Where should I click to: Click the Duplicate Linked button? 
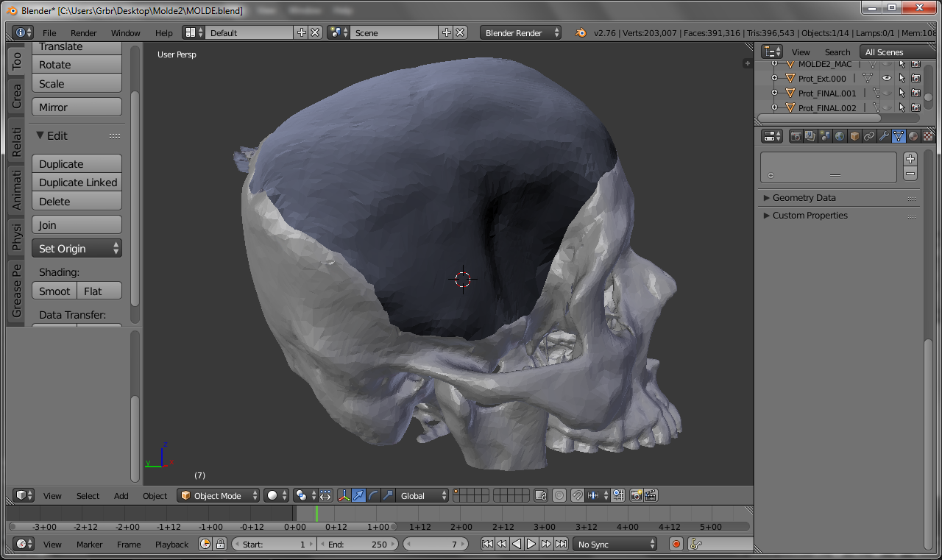tap(77, 182)
